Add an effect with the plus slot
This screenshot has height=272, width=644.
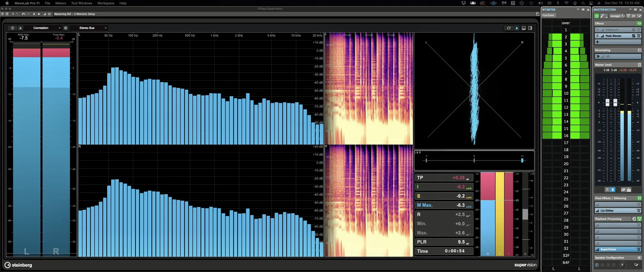[x=618, y=42]
